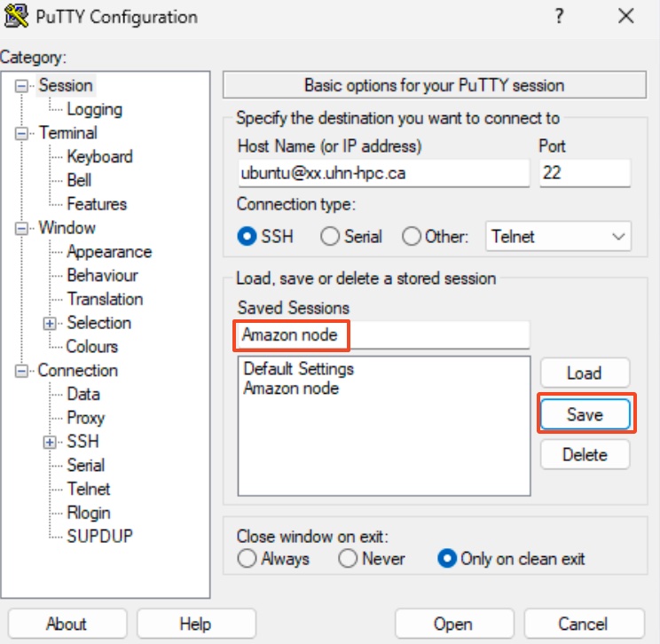The width and height of the screenshot is (660, 644).
Task: Open the Window category
Action: (67, 228)
